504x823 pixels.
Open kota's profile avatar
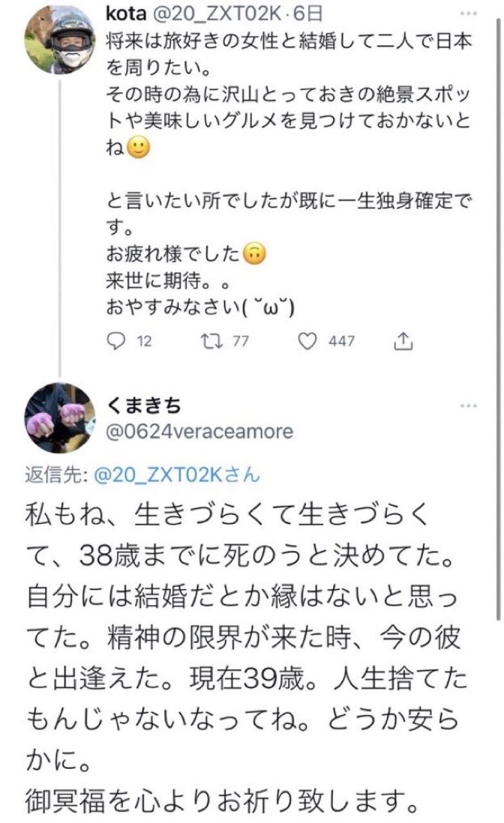point(59,41)
